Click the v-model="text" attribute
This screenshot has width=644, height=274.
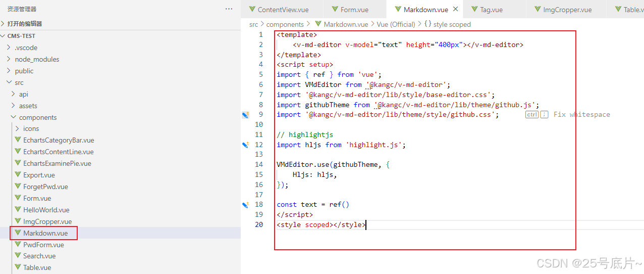coord(373,44)
